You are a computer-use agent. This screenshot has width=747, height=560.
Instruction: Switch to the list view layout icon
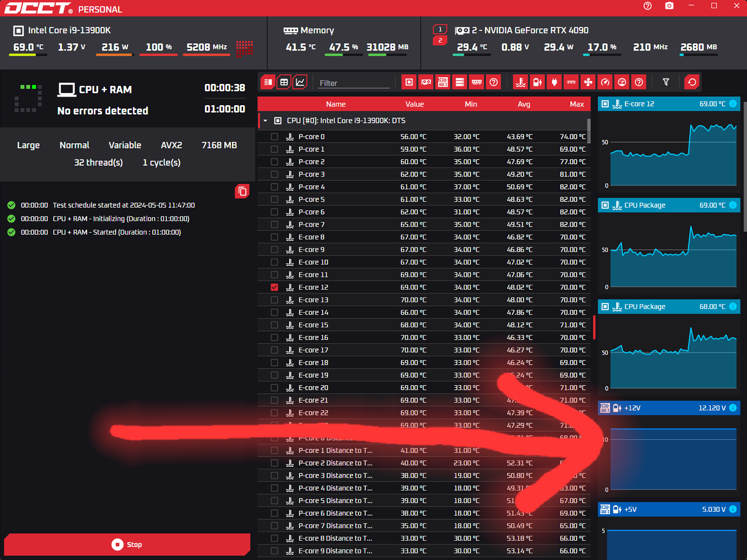pos(268,82)
